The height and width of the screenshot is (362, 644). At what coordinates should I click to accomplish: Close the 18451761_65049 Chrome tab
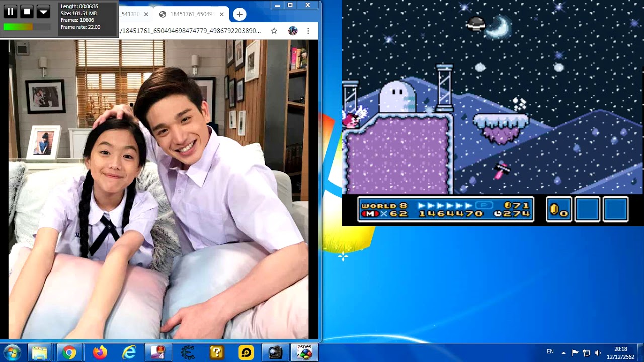pyautogui.click(x=221, y=14)
